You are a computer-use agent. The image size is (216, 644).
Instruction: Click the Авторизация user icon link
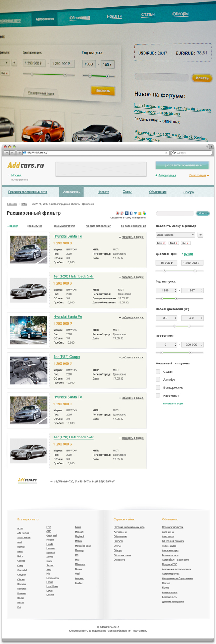coord(165,175)
